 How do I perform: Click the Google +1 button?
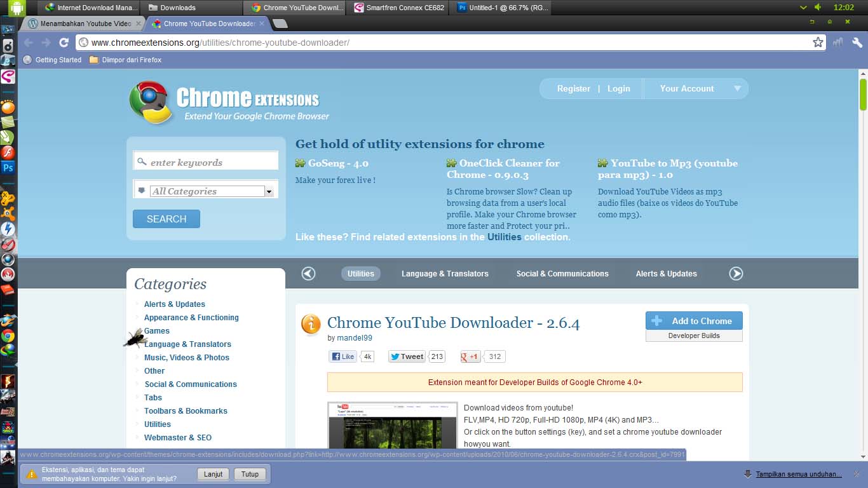(470, 356)
